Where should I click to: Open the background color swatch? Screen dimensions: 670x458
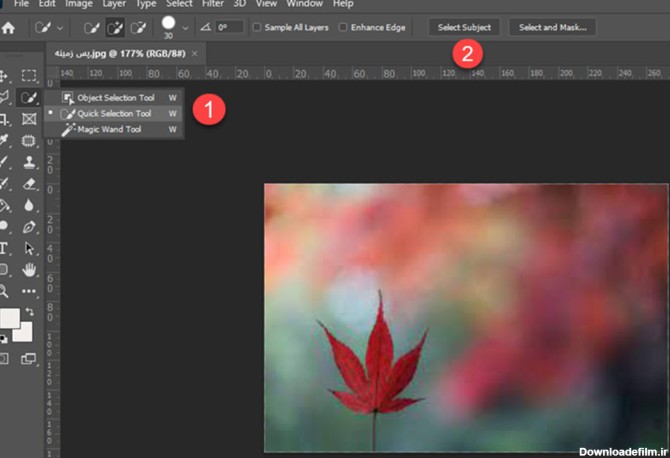click(26, 335)
